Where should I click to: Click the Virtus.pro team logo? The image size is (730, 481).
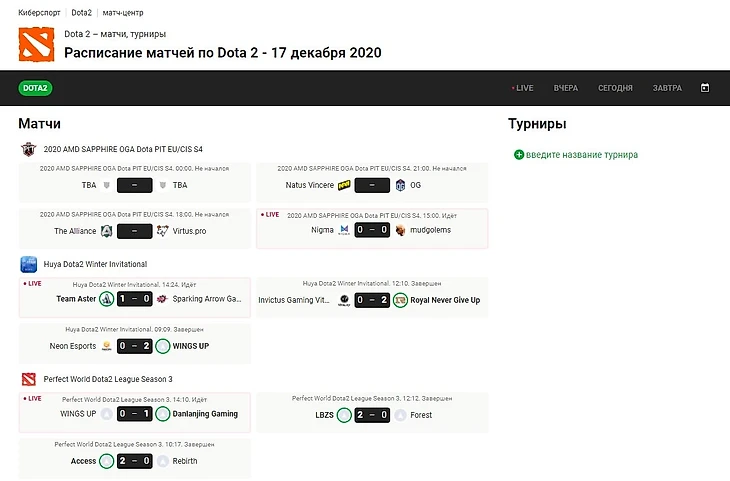click(x=163, y=231)
